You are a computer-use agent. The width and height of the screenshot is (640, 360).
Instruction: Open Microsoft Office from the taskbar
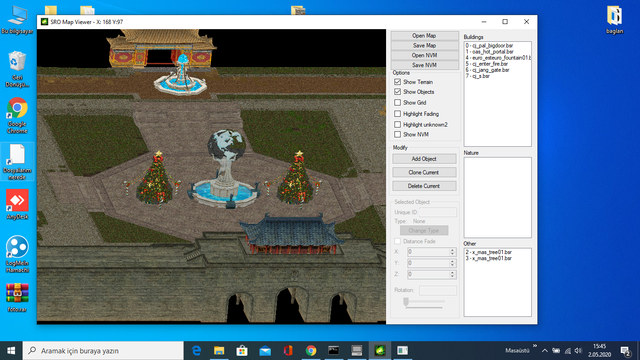tap(288, 351)
